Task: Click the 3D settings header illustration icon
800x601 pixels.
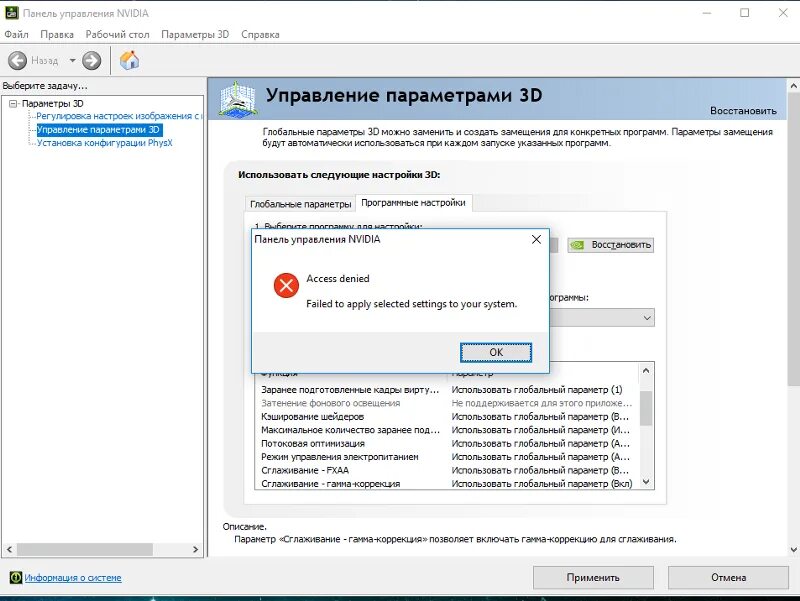Action: [238, 99]
